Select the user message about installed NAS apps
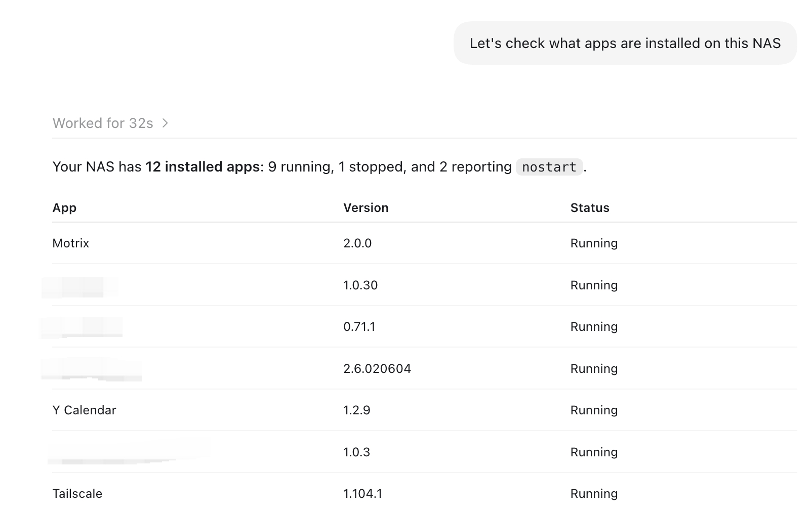This screenshot has height=513, width=812. (x=625, y=43)
